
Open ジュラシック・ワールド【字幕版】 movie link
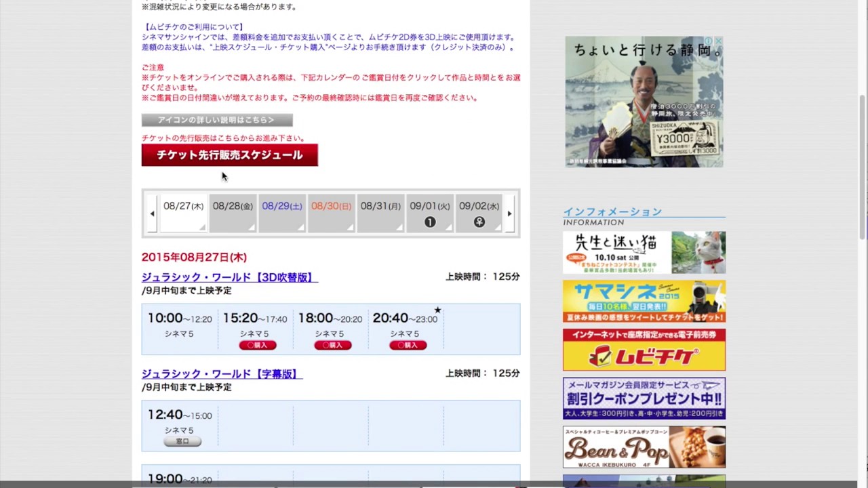pos(222,374)
